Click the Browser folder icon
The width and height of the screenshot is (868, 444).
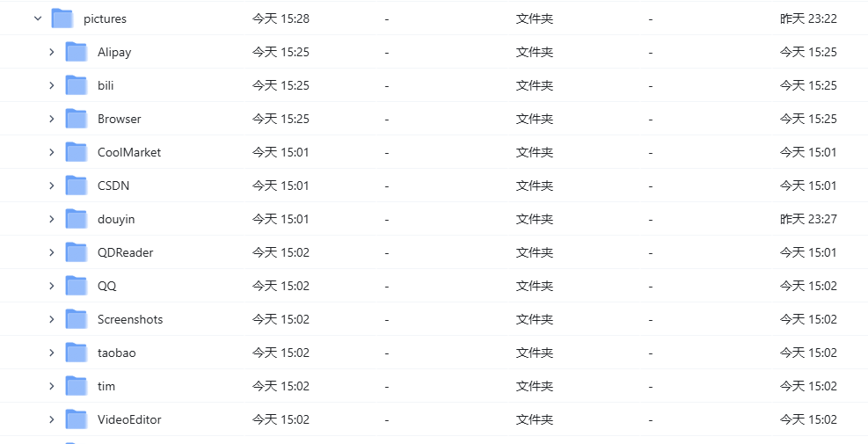[x=77, y=119]
